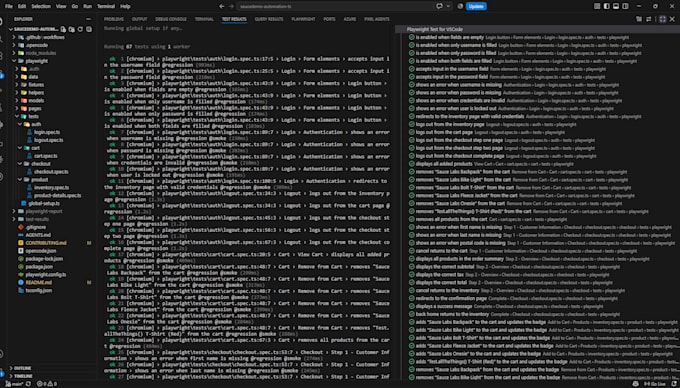Viewport: 680px width, 388px height.
Task: Refresh the Explorer file tree
Action: tap(80, 29)
